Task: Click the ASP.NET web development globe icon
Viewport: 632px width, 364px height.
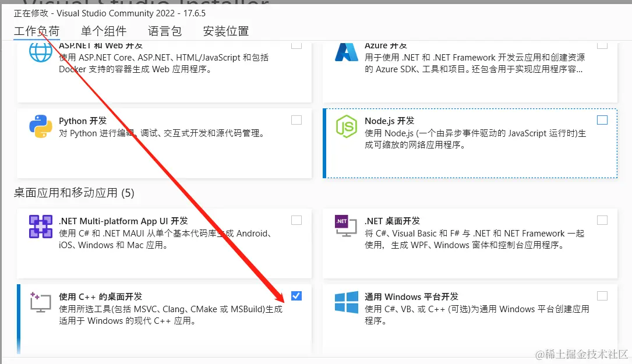Action: click(x=41, y=52)
